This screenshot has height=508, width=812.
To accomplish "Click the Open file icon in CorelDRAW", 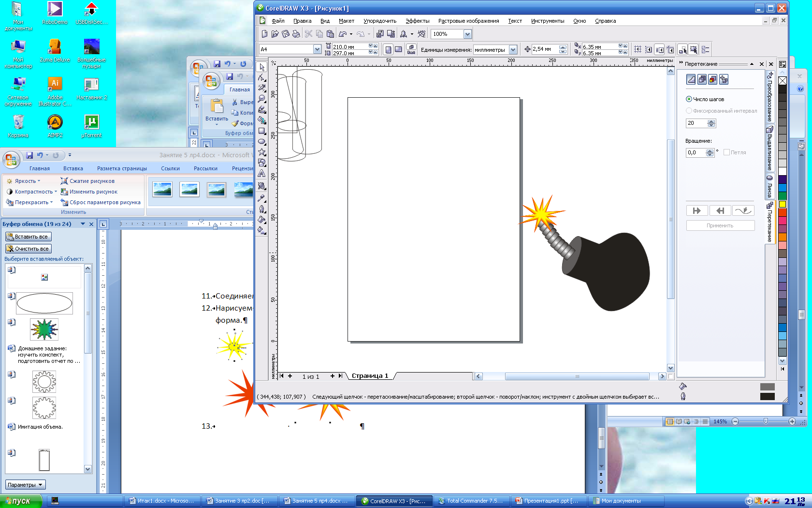I will click(x=275, y=34).
